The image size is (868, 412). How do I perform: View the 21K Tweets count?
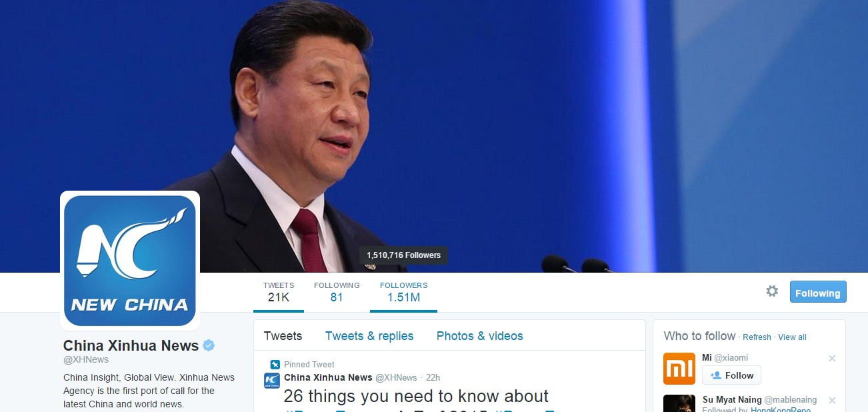pyautogui.click(x=279, y=292)
